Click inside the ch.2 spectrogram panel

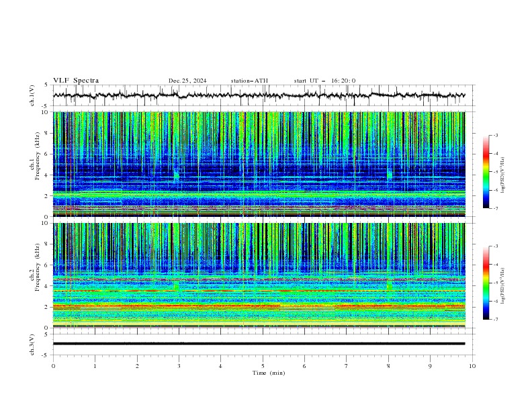tap(259, 275)
